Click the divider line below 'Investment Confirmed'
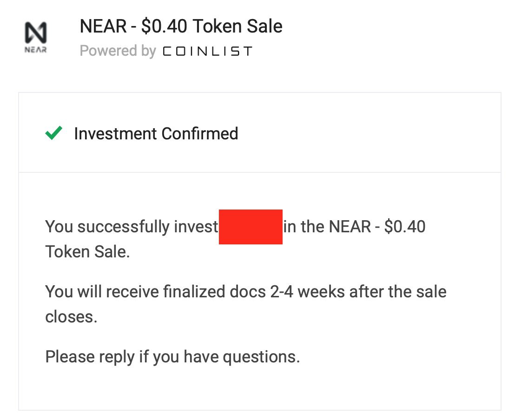The width and height of the screenshot is (515, 420). pos(260,172)
